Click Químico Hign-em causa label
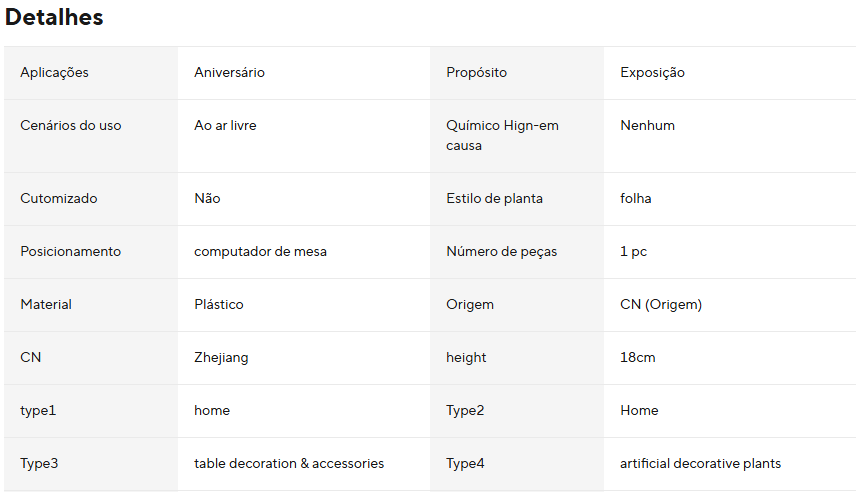 502,135
